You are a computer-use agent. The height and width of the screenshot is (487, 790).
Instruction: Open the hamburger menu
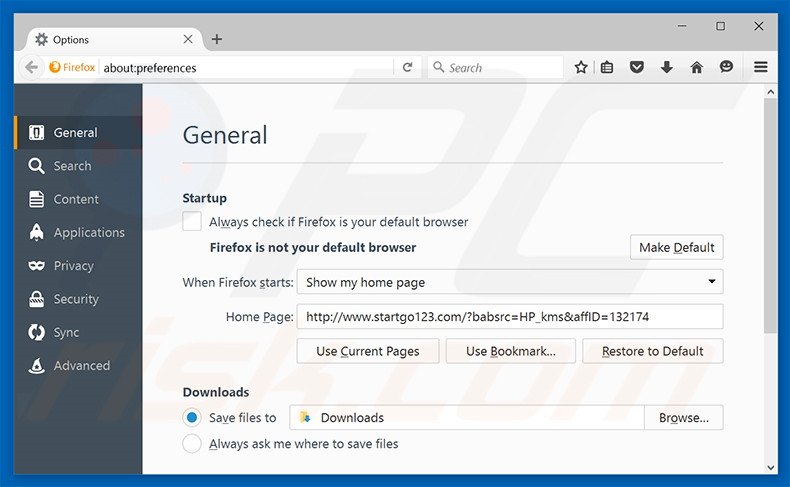(761, 67)
